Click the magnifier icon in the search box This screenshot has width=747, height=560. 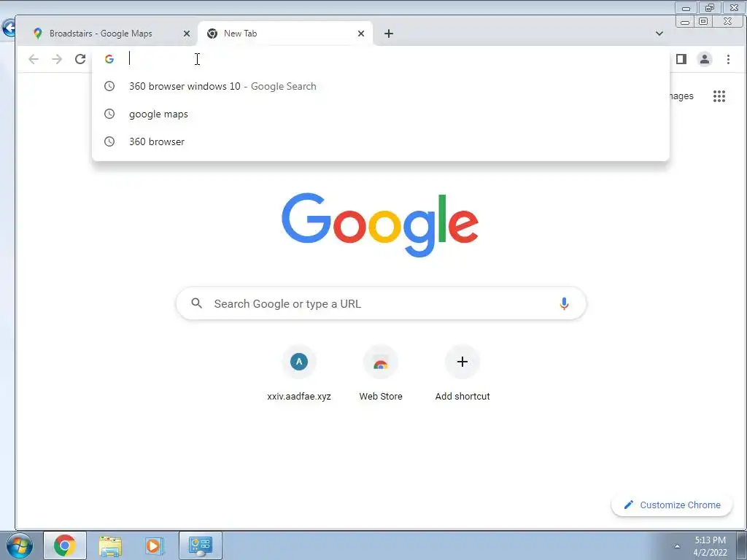[196, 303]
